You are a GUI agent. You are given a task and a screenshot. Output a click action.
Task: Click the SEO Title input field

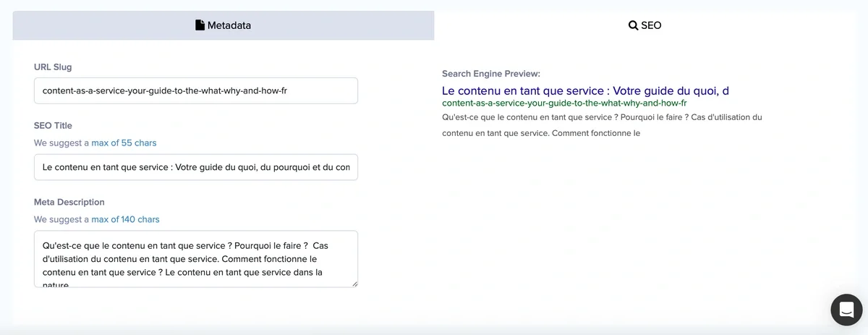pos(196,167)
